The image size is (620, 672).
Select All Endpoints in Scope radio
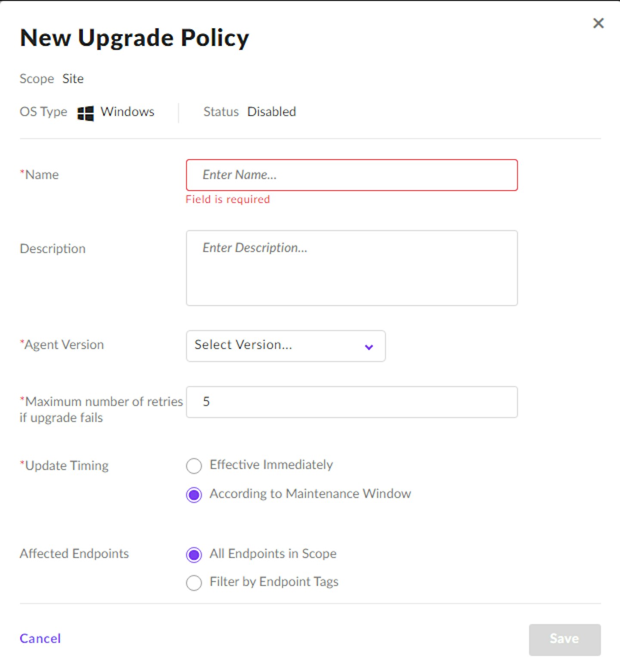tap(194, 554)
